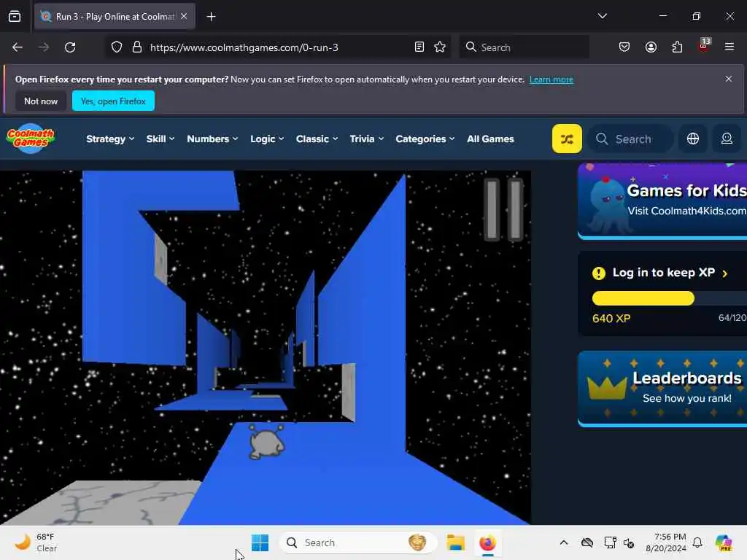Open a new tab with plus button
Screen dimensions: 747x560
coord(211,17)
